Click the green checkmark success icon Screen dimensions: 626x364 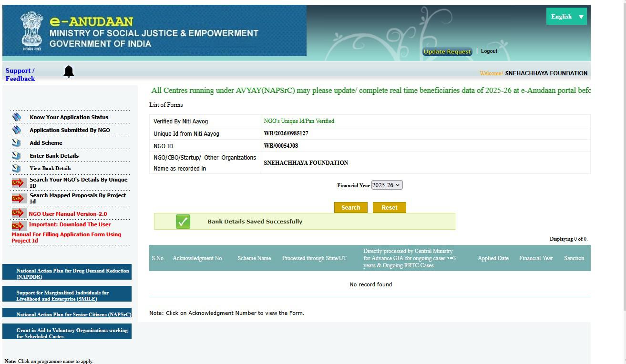click(183, 222)
